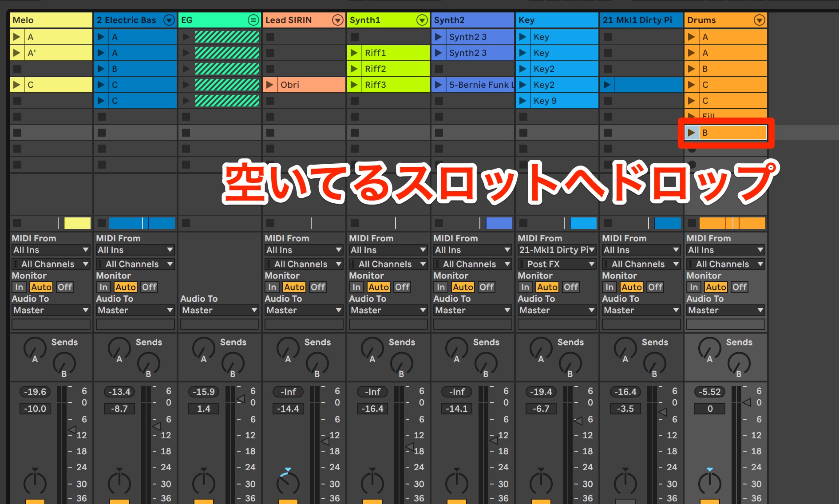The image size is (839, 504).
Task: Launch first hatched clip on EG track
Action: pos(186,37)
